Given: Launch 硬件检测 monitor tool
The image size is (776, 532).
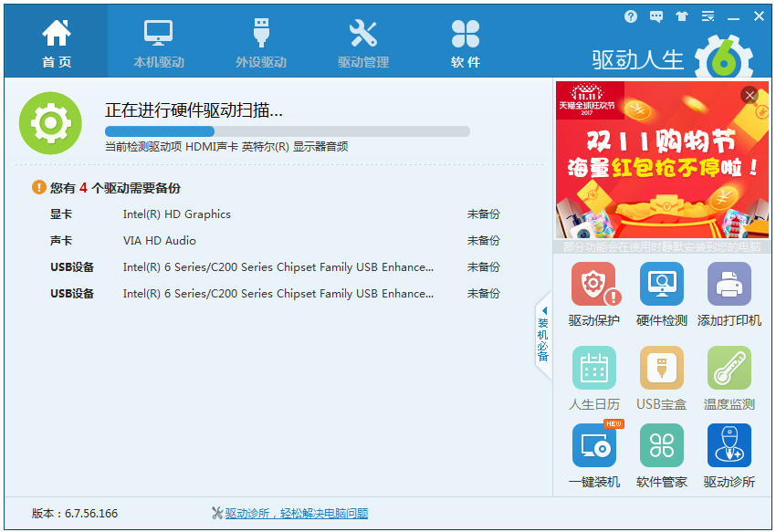Looking at the screenshot, I should pyautogui.click(x=662, y=295).
